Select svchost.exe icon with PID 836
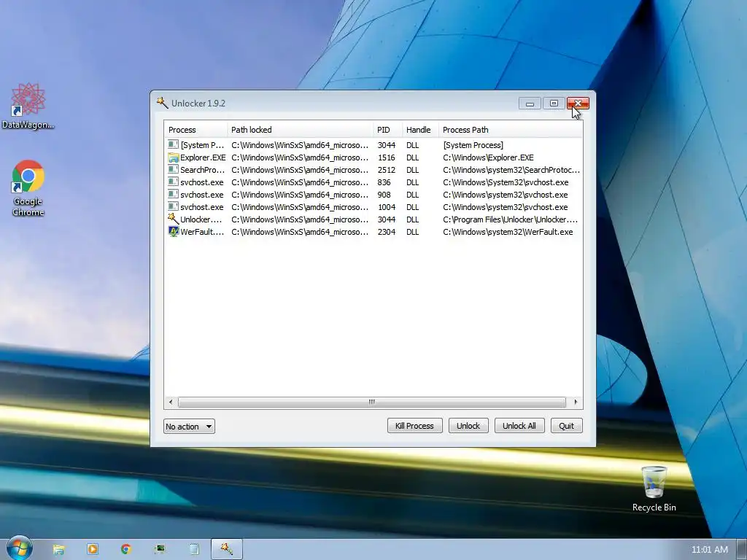This screenshot has height=560, width=747. [174, 182]
